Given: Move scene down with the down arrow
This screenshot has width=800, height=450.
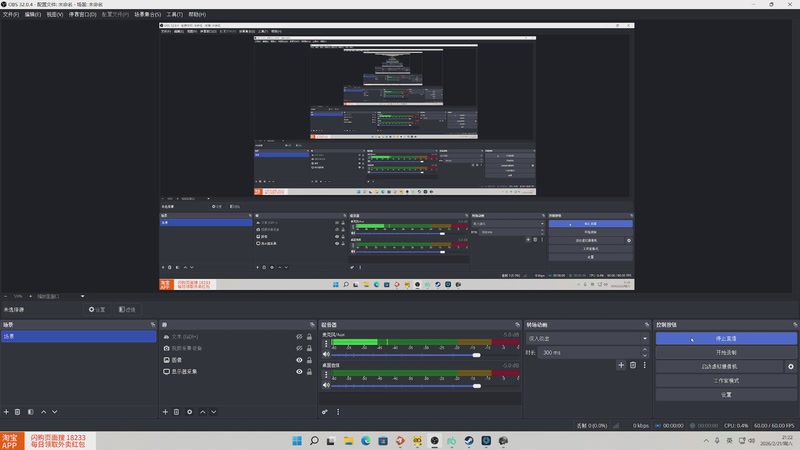Looking at the screenshot, I should tap(55, 412).
